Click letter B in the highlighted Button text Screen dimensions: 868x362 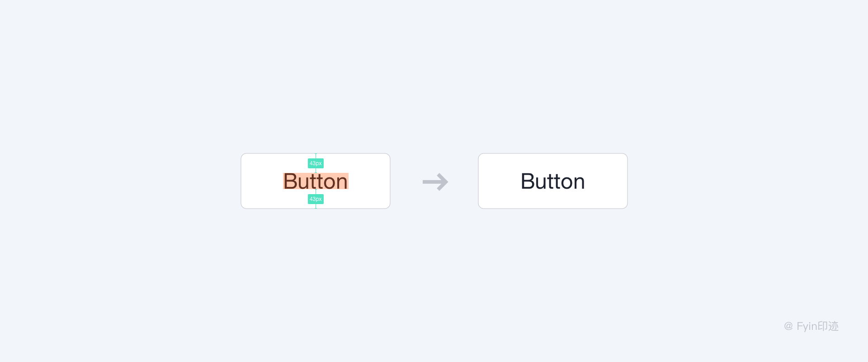(290, 181)
